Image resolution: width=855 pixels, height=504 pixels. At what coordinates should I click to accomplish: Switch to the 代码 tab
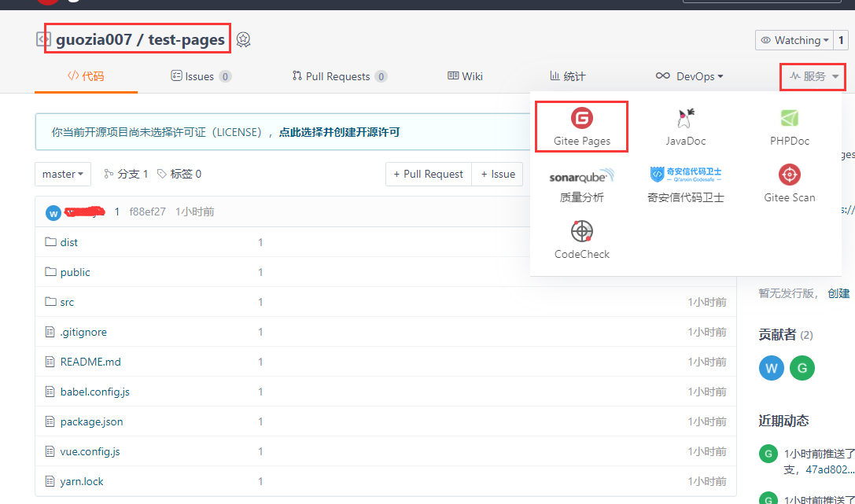tap(86, 76)
